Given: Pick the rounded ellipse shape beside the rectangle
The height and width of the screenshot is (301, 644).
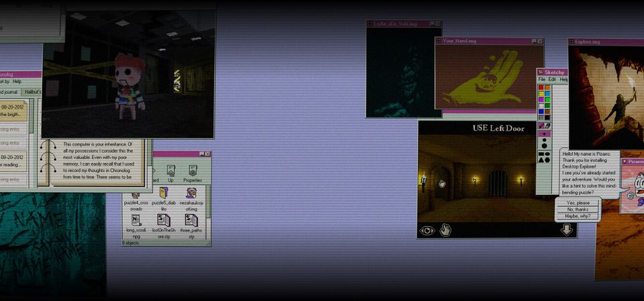Looking at the screenshot, I should 547,154.
